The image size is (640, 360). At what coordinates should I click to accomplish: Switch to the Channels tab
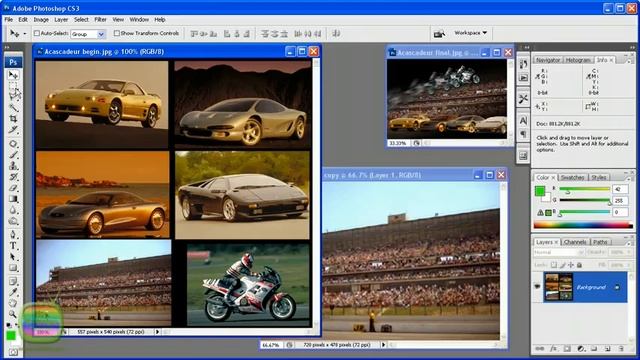coord(575,242)
